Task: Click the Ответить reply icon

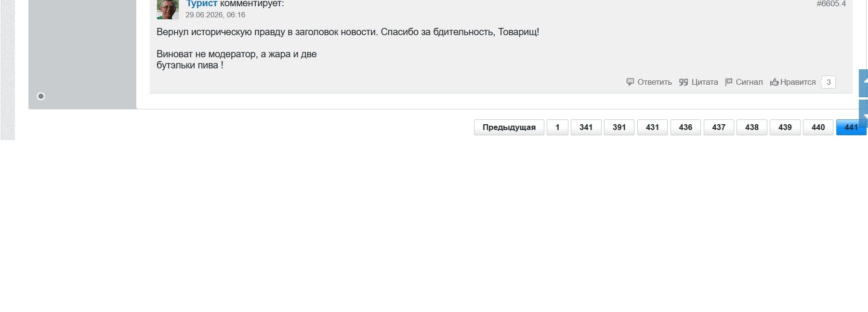Action: coord(630,82)
